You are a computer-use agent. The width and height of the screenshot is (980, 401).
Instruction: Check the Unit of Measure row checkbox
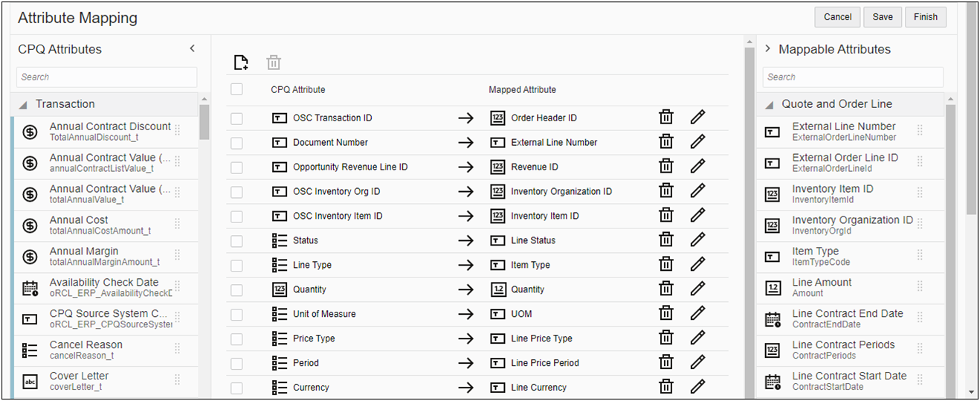pos(236,315)
